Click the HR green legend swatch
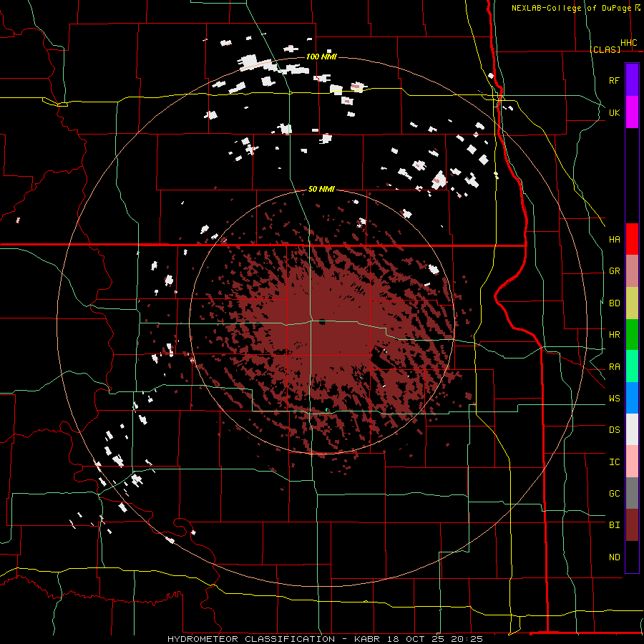Screen dimensions: 644x644 [x=632, y=334]
